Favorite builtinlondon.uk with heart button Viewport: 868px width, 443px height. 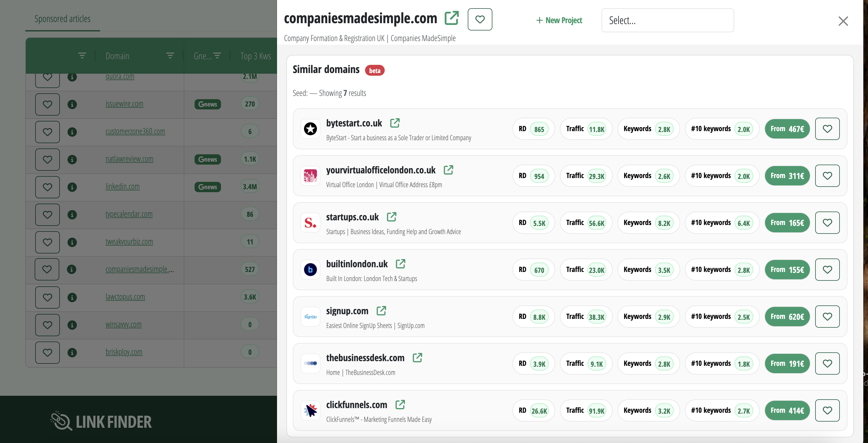pyautogui.click(x=827, y=270)
